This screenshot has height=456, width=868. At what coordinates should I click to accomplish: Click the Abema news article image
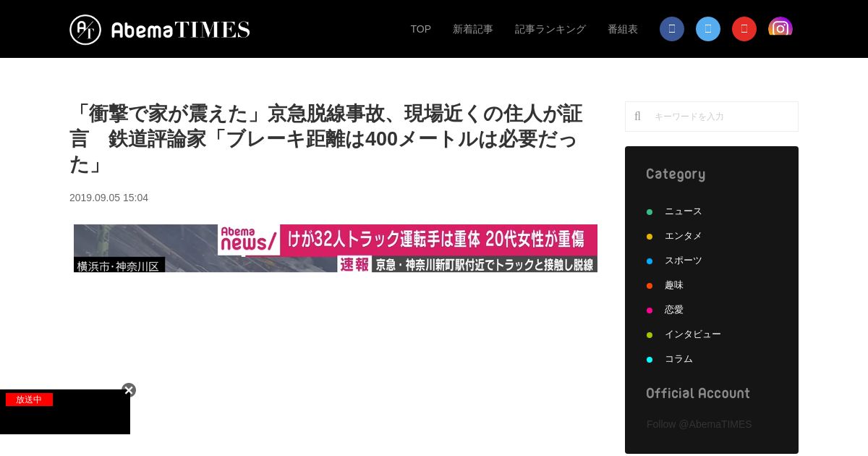(x=336, y=248)
